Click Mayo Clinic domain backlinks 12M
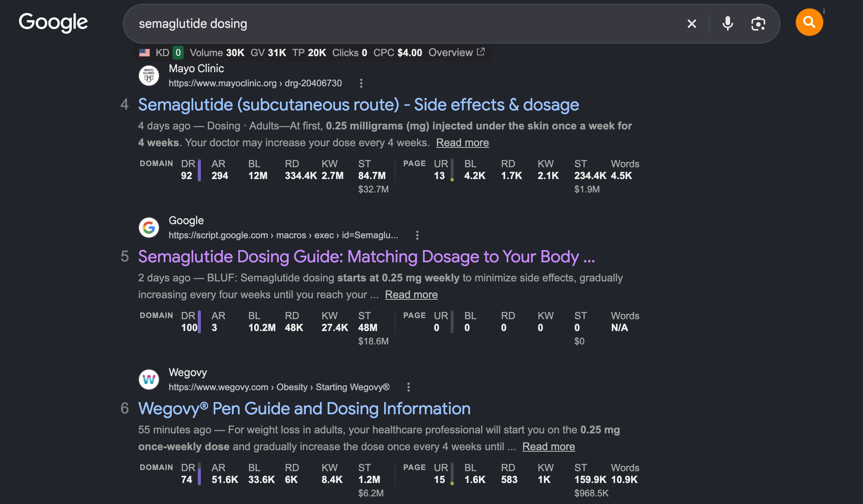This screenshot has width=863, height=504. coord(258,176)
